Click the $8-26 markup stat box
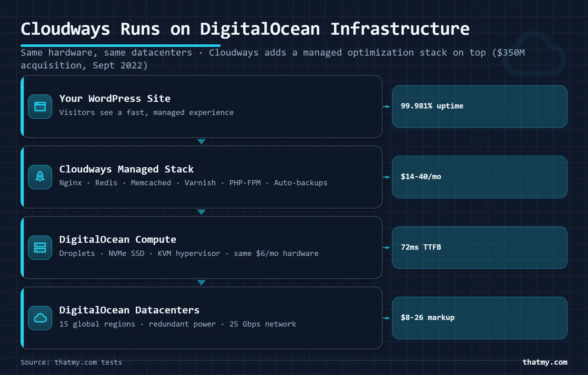 pyautogui.click(x=479, y=318)
